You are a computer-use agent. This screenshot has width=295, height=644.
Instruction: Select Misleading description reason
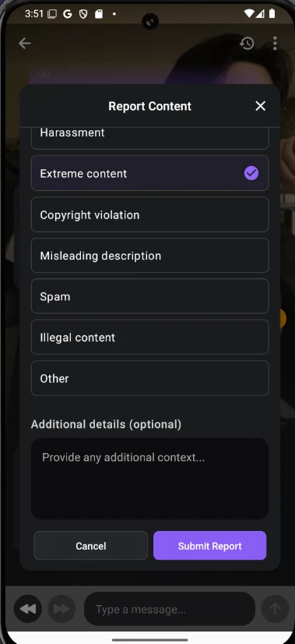pos(149,256)
